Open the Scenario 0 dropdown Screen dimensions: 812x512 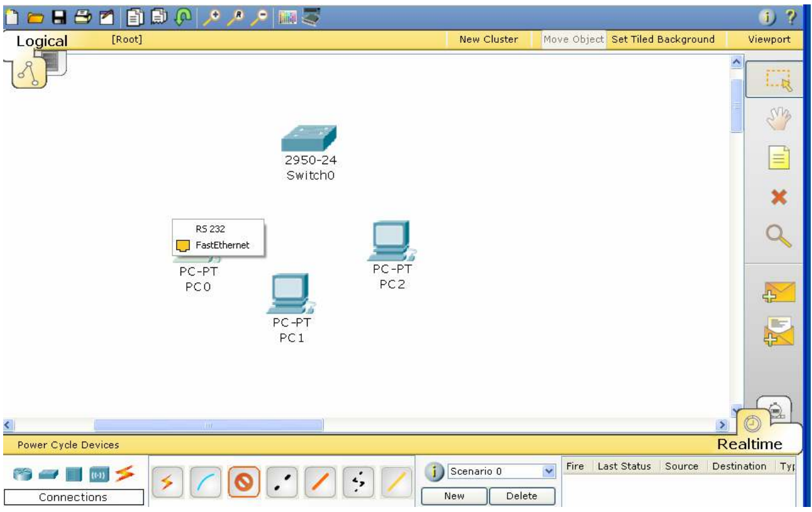click(548, 471)
